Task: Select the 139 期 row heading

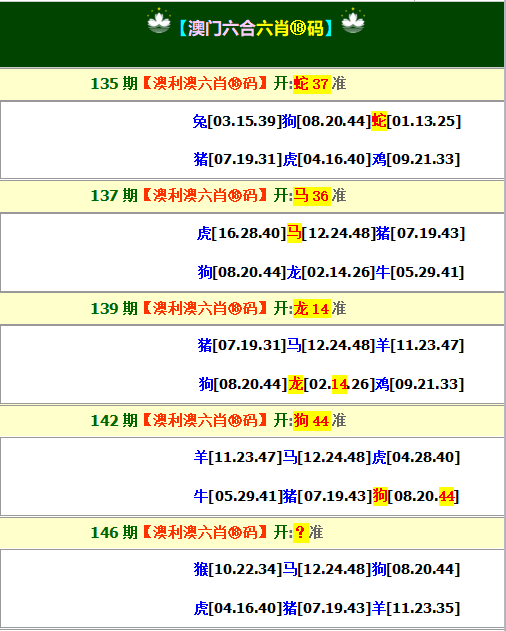Action: pyautogui.click(x=252, y=309)
